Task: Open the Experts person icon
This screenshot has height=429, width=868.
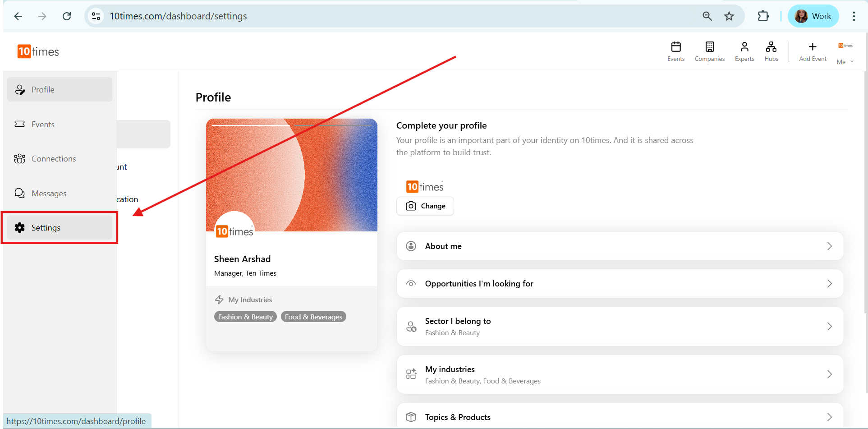Action: [x=744, y=47]
